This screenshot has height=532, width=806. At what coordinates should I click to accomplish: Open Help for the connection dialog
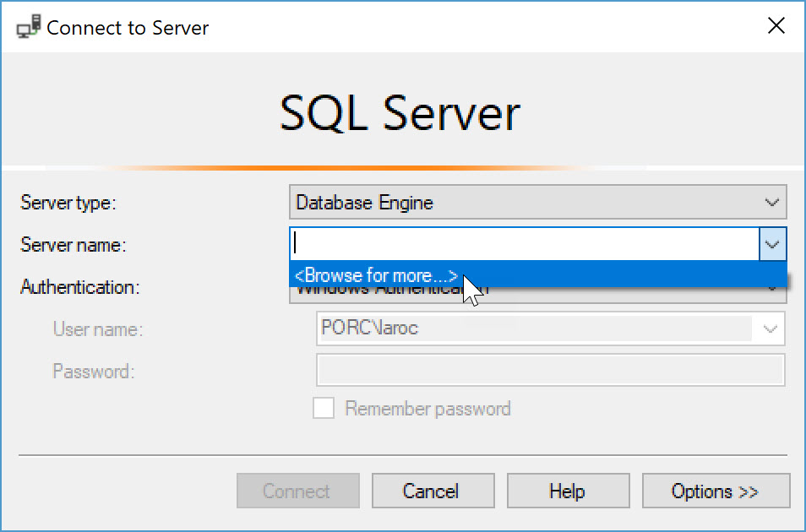pyautogui.click(x=568, y=491)
